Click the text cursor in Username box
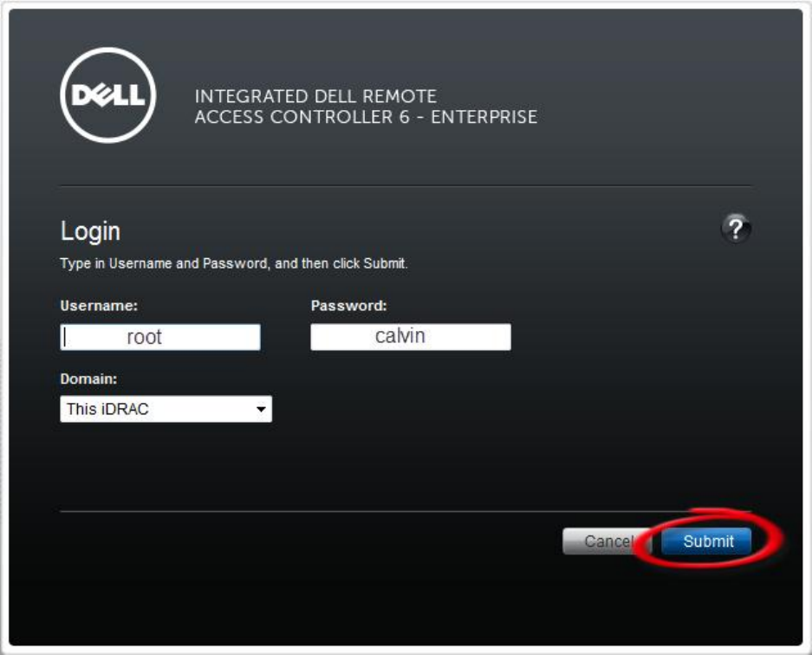The width and height of the screenshot is (812, 655). point(65,337)
